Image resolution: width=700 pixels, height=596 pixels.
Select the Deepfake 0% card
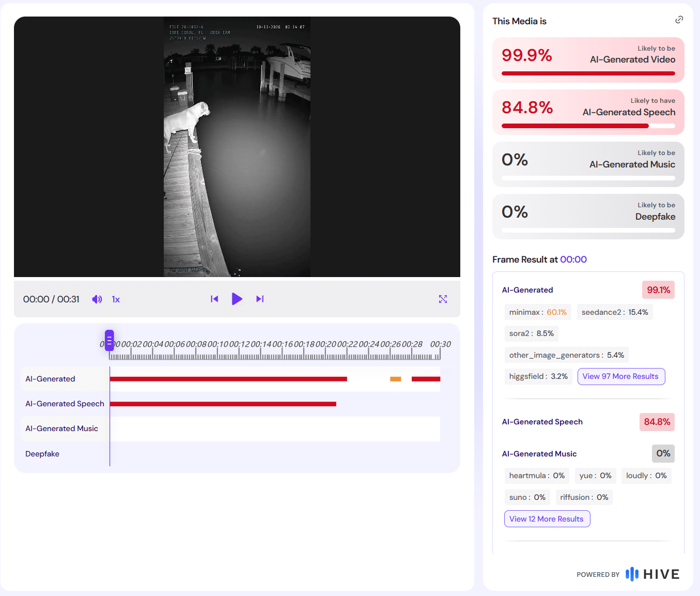point(588,217)
